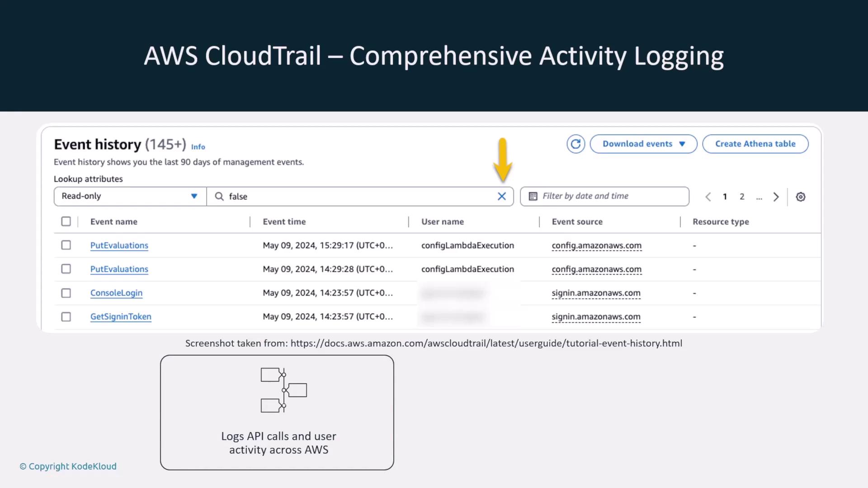Select the GetSigninToken row checkbox
868x488 pixels.
pyautogui.click(x=66, y=317)
